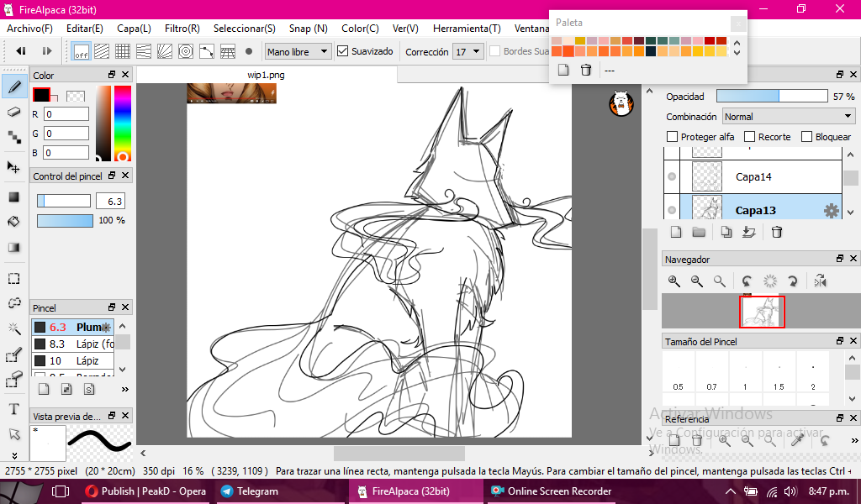
Task: Select the 10 Lápiz brush preset
Action: (73, 361)
